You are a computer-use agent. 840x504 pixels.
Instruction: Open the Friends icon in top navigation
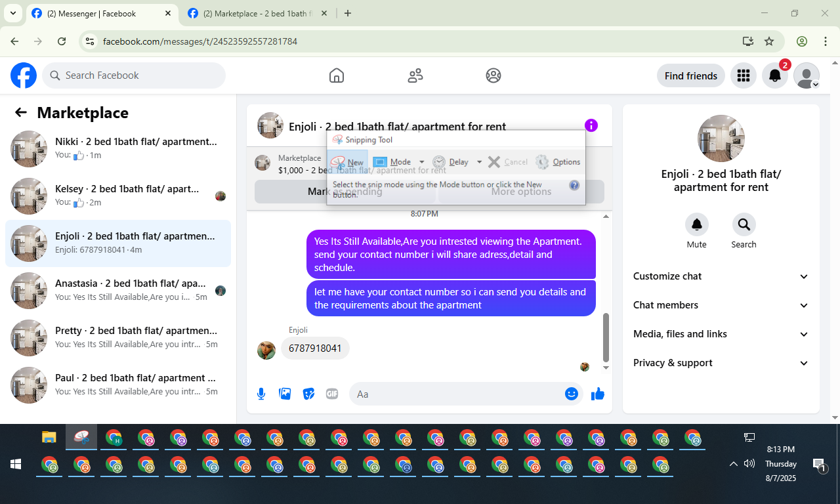point(415,75)
